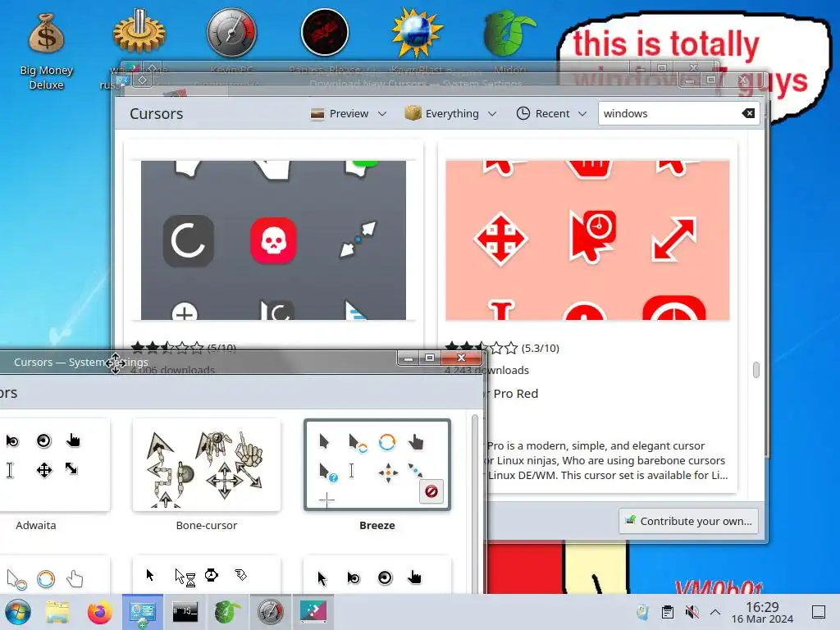The width and height of the screenshot is (840, 630).
Task: Open the Midori browser taskbar icon
Action: (x=228, y=612)
